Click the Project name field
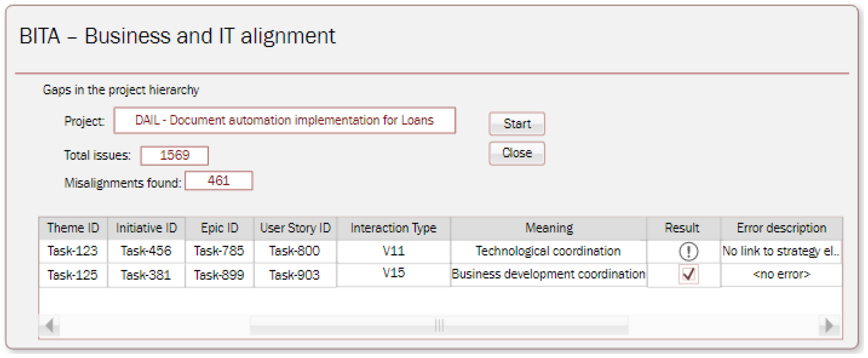This screenshot has height=358, width=868. pyautogui.click(x=284, y=121)
